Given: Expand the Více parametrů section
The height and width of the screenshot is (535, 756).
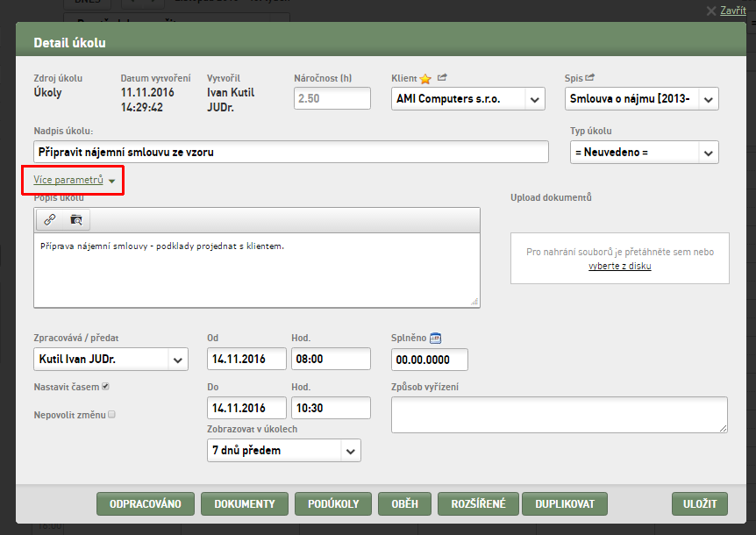Looking at the screenshot, I should [x=75, y=180].
